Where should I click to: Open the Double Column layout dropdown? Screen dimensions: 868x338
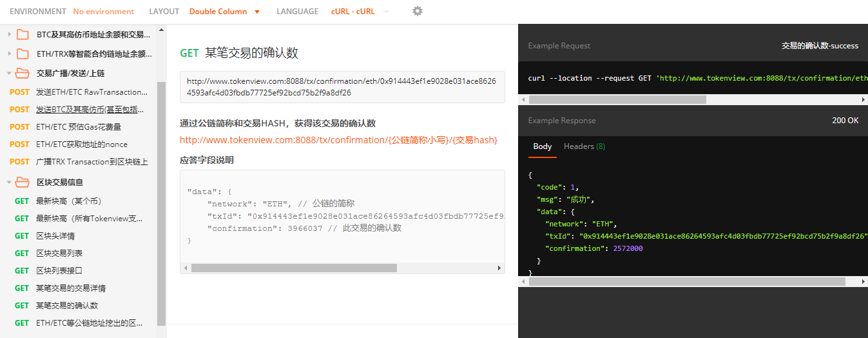click(225, 12)
